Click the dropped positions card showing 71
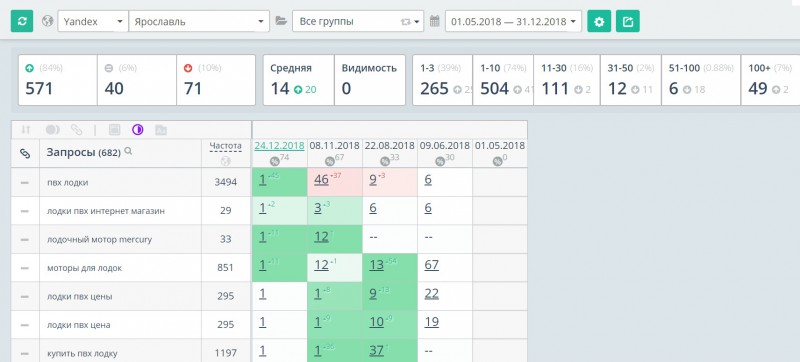The width and height of the screenshot is (800, 362). [216, 80]
